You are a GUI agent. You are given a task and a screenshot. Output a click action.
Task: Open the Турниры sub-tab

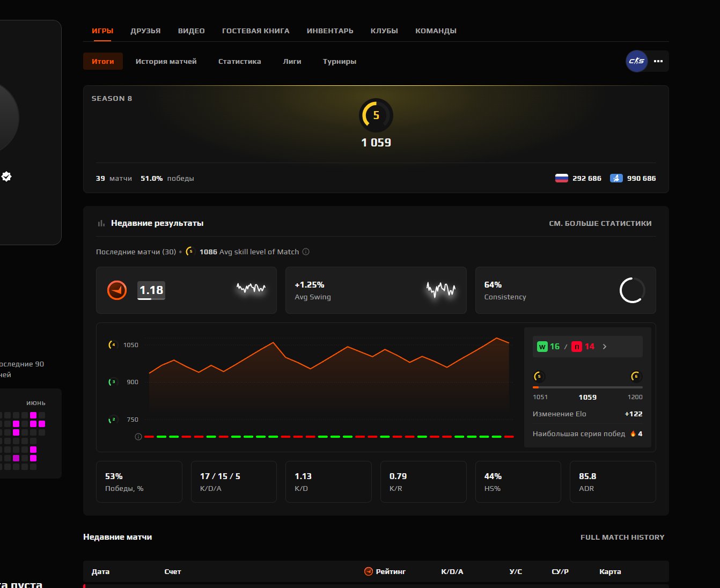coord(340,61)
